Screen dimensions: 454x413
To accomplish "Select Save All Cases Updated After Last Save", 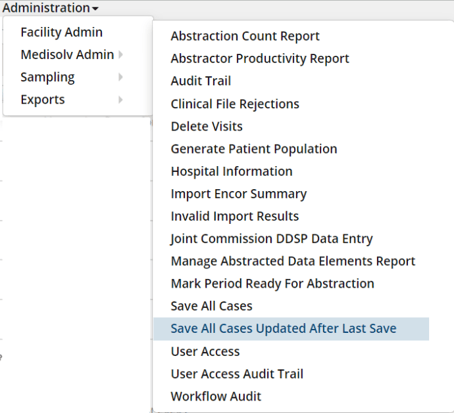I will (291, 329).
